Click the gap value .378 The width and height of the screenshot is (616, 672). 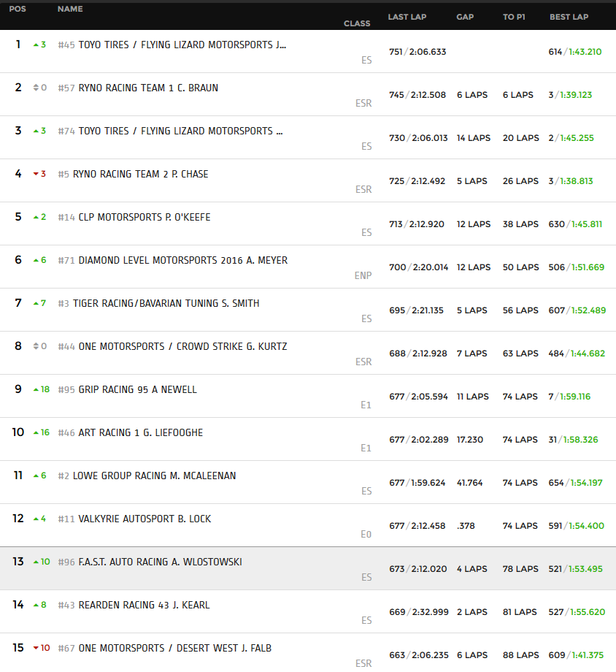point(466,526)
